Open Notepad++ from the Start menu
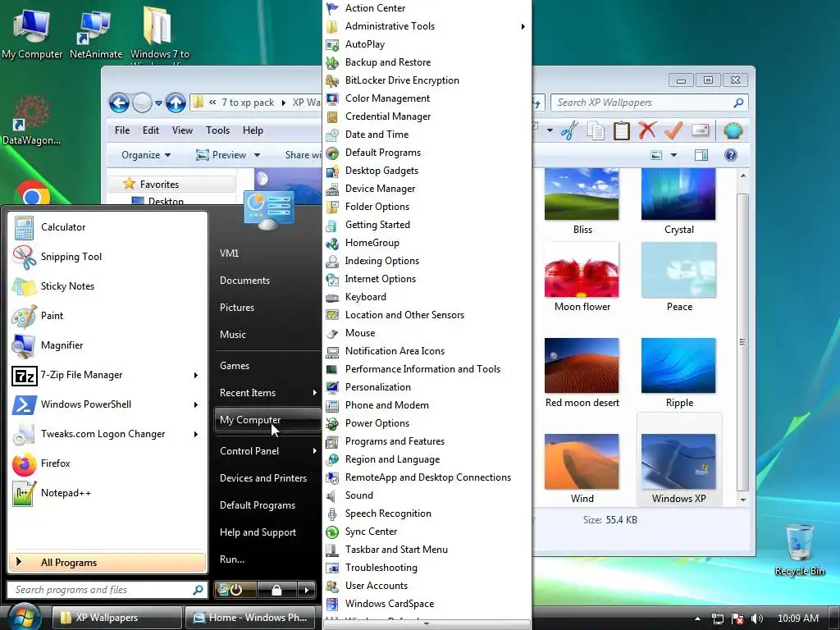This screenshot has width=840, height=630. [66, 493]
